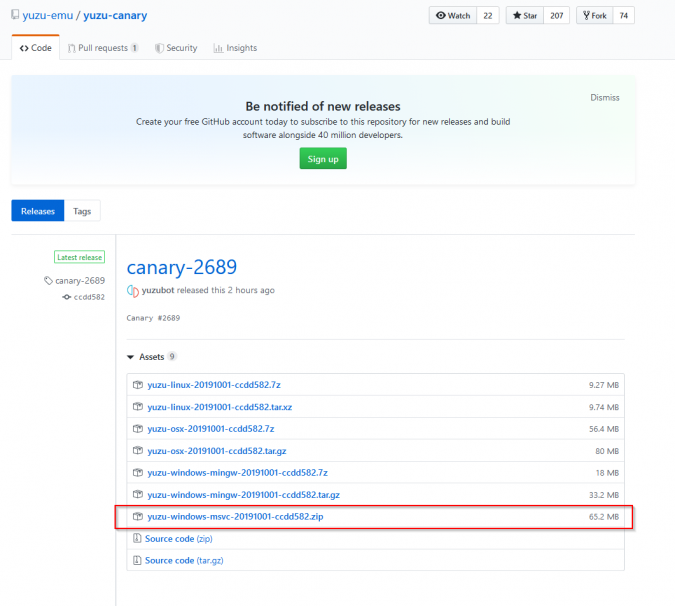The image size is (675, 606).
Task: Download yuzu-windows-mingw-20191001-ccdd582.7z
Action: [238, 473]
